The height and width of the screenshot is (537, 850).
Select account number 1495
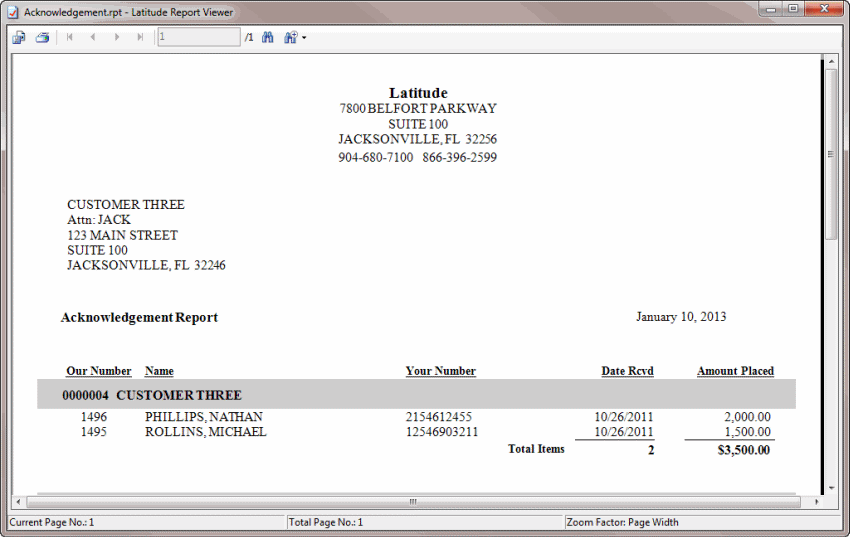click(x=94, y=432)
